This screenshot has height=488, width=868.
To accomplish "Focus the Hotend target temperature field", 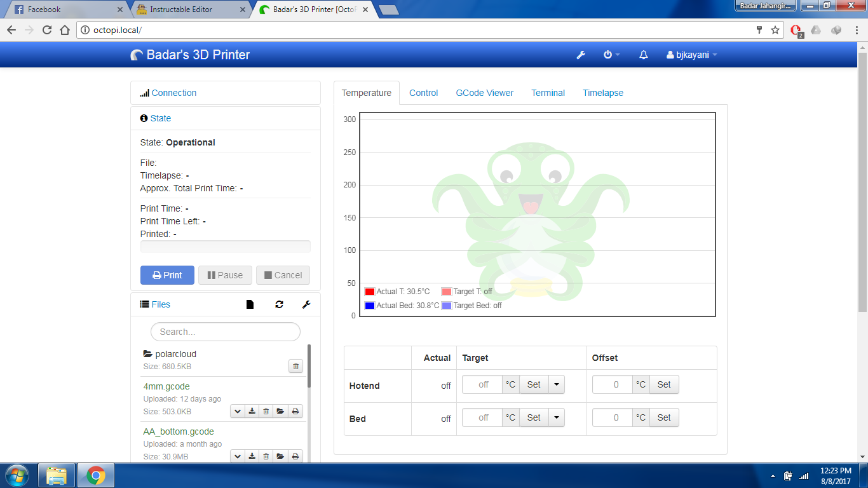I will 482,384.
